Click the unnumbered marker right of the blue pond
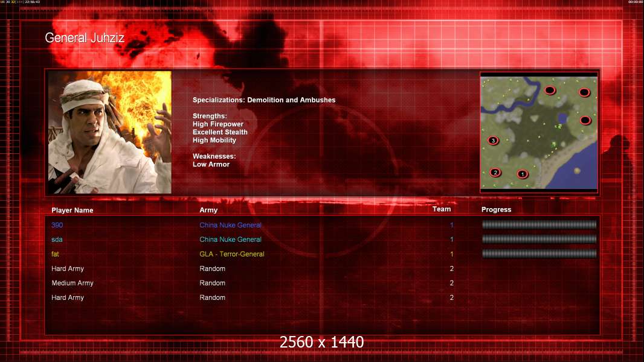Image resolution: width=644 pixels, height=362 pixels. pos(585,121)
